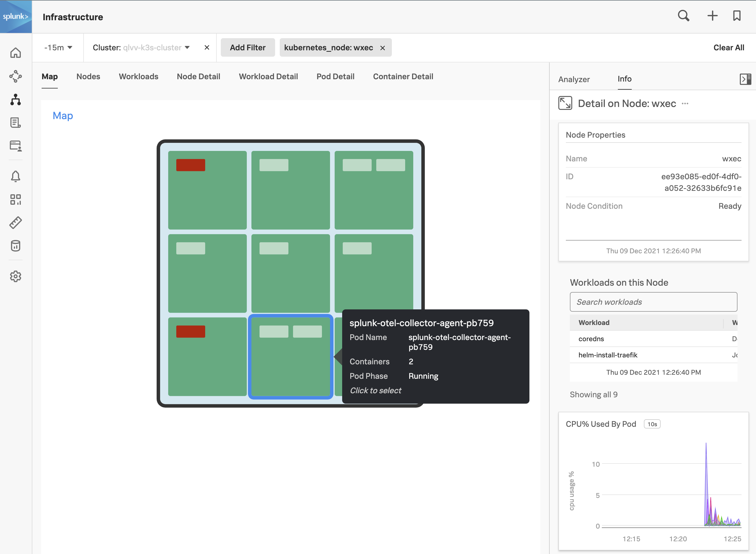Switch to the Analyzer tab
Screen dimensions: 756x554
574,80
